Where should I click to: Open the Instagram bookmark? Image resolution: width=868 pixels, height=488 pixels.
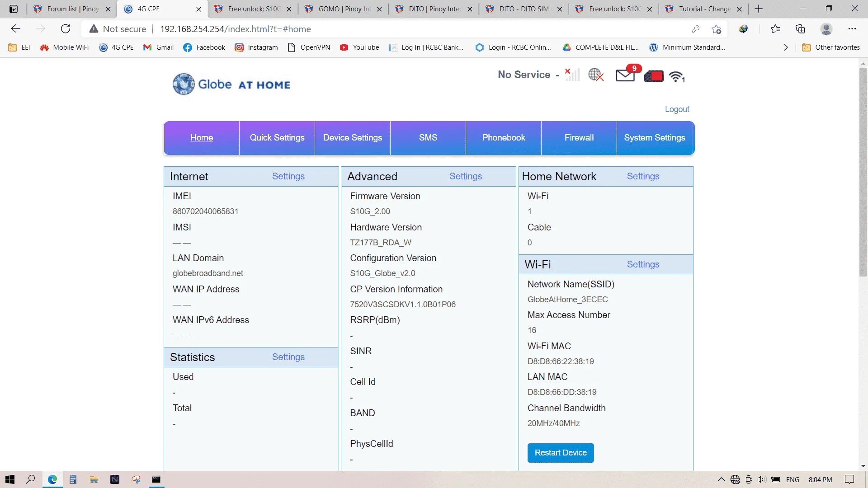point(256,47)
